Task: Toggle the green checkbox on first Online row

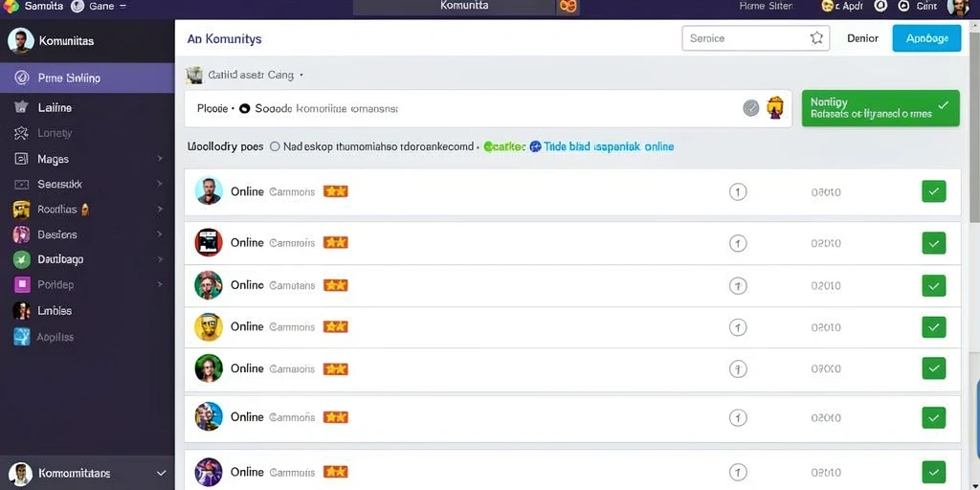Action: tap(933, 191)
